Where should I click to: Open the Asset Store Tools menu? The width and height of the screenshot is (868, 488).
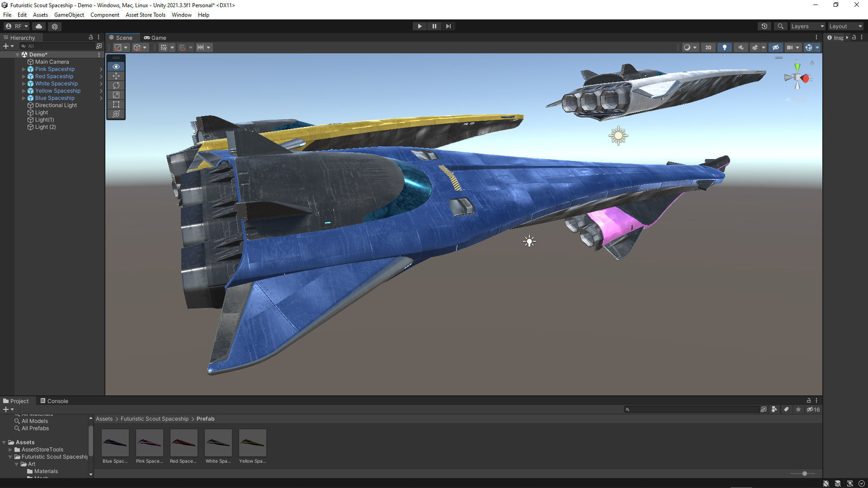point(146,14)
